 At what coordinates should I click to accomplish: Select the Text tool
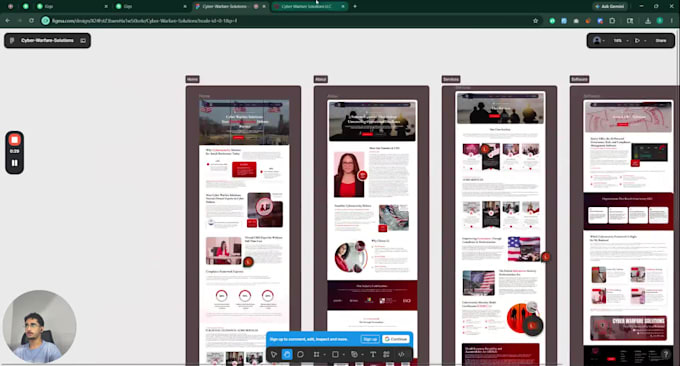pos(373,354)
